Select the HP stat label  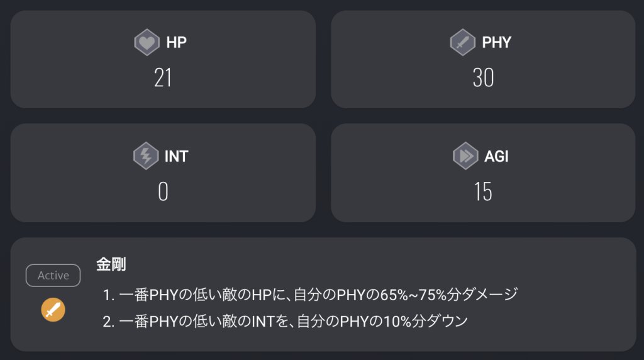(177, 43)
